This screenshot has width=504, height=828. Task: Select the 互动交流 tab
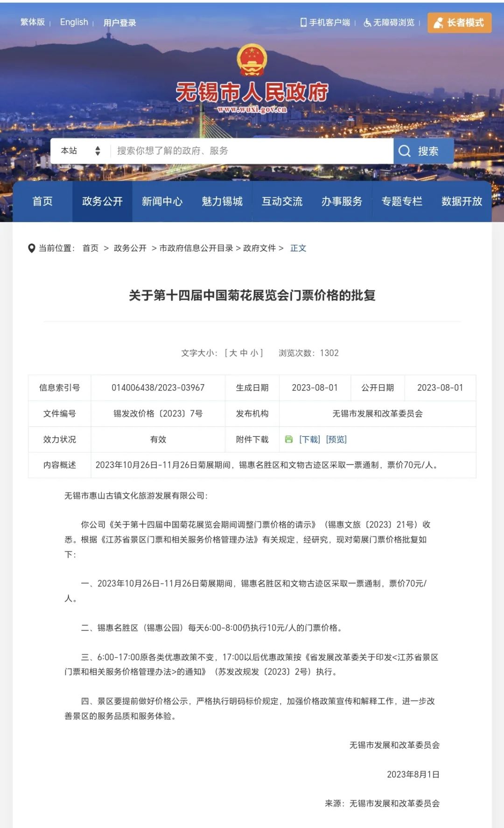tap(282, 201)
